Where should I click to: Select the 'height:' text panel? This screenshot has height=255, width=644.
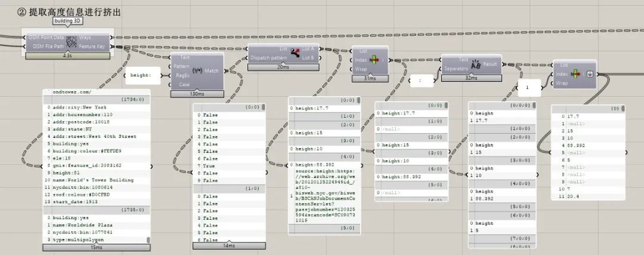pyautogui.click(x=143, y=75)
